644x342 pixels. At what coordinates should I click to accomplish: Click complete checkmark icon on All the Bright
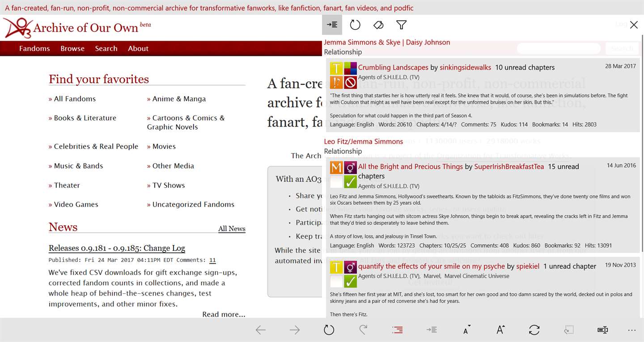350,182
